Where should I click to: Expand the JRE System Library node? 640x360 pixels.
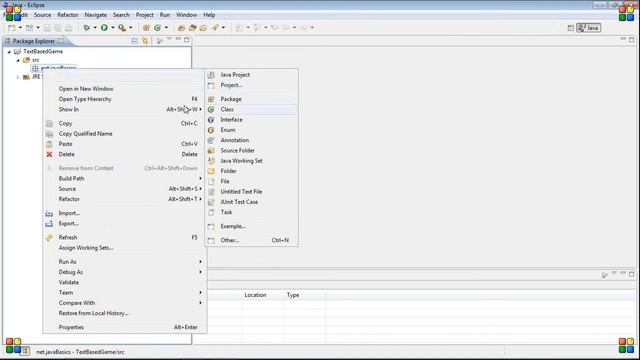pos(18,77)
